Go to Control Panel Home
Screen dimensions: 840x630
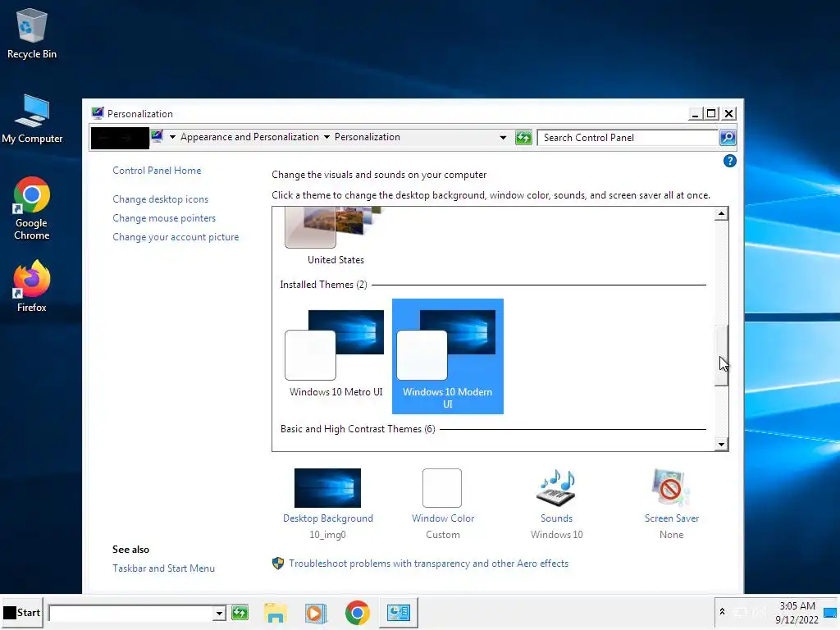[157, 171]
